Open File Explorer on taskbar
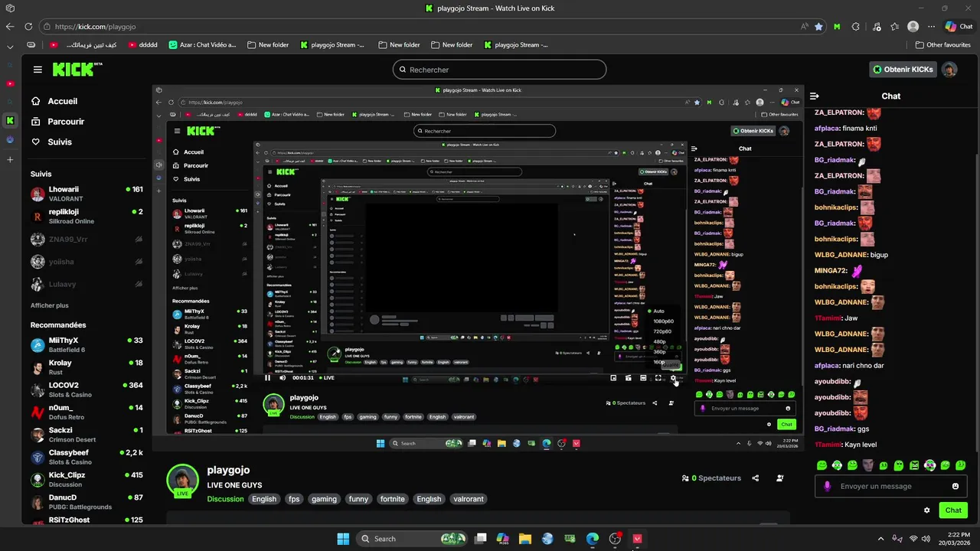The width and height of the screenshot is (980, 551). pos(525,539)
